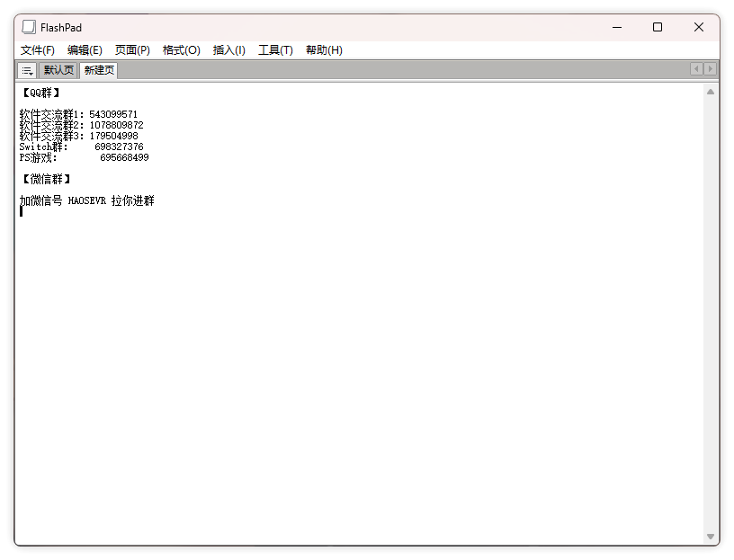Switch to the 默认页 tab
This screenshot has height=560, width=734.
click(58, 70)
